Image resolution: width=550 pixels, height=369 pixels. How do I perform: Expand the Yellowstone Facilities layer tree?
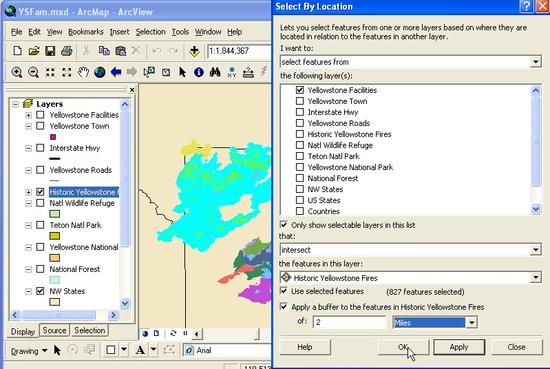[28, 115]
